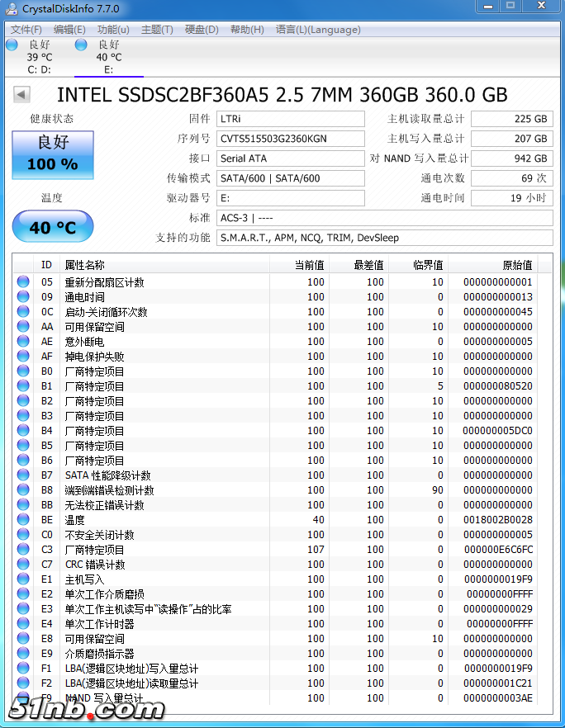The height and width of the screenshot is (728, 565).
Task: Click the 40 °C temperature button
Action: point(53,227)
